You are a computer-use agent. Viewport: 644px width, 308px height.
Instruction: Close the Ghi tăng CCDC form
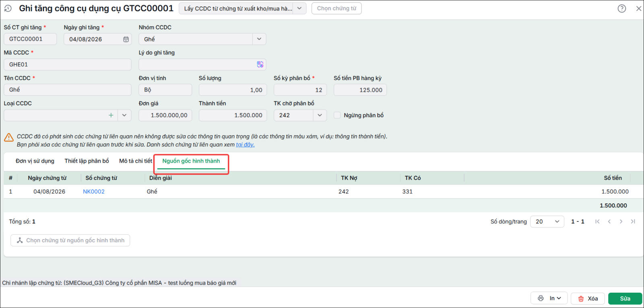point(639,8)
